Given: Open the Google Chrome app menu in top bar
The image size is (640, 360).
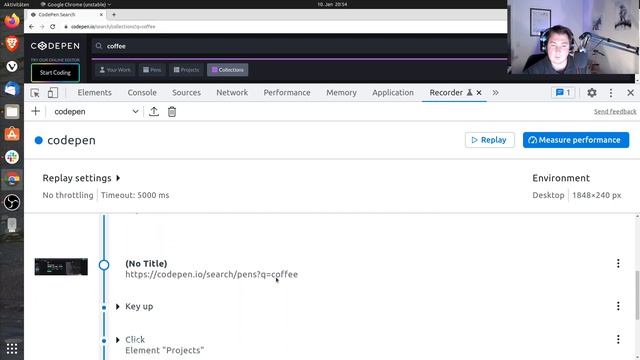Looking at the screenshot, I should [x=76, y=4].
